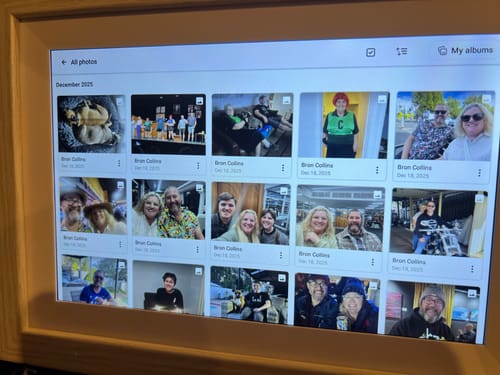Open three-dot menu under the sunglasses couple photo
500x375 pixels.
pos(479,173)
